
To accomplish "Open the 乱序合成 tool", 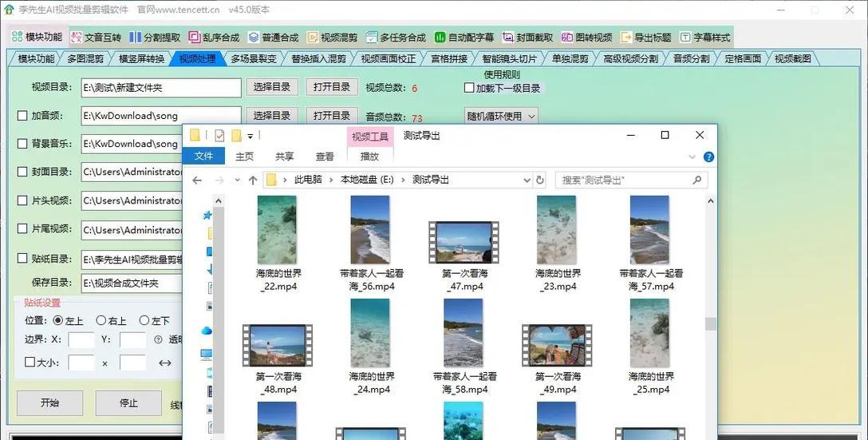I will coord(215,37).
